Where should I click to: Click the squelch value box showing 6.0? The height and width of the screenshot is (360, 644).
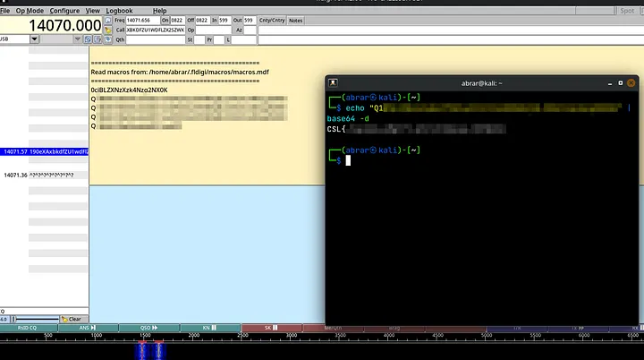4,320
